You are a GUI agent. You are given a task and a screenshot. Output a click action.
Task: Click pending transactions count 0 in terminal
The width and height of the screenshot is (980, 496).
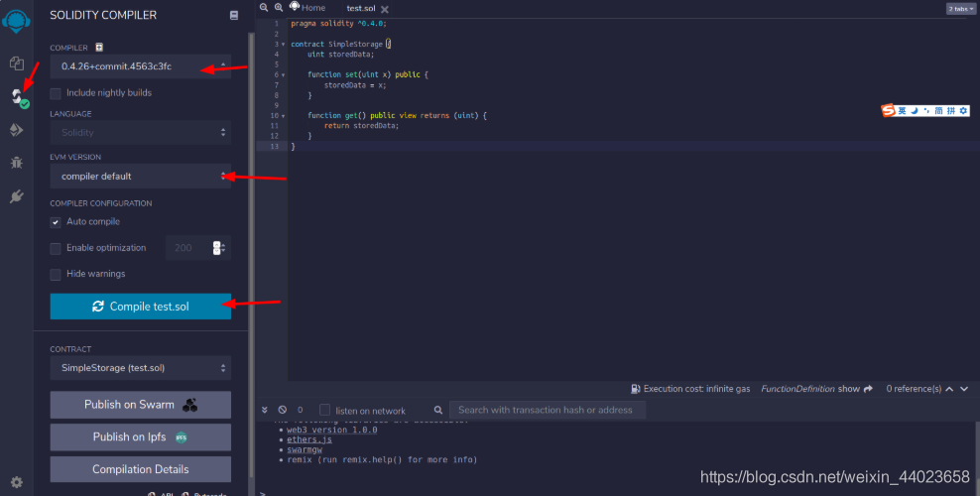(x=300, y=410)
